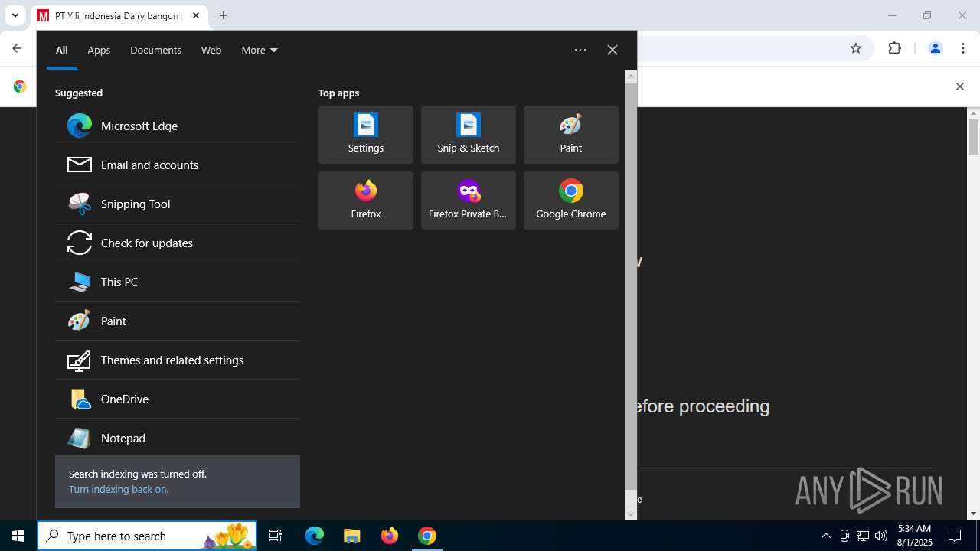Click the Chrome page scrollbar down arrow
This screenshot has height=551, width=980.
click(x=974, y=514)
